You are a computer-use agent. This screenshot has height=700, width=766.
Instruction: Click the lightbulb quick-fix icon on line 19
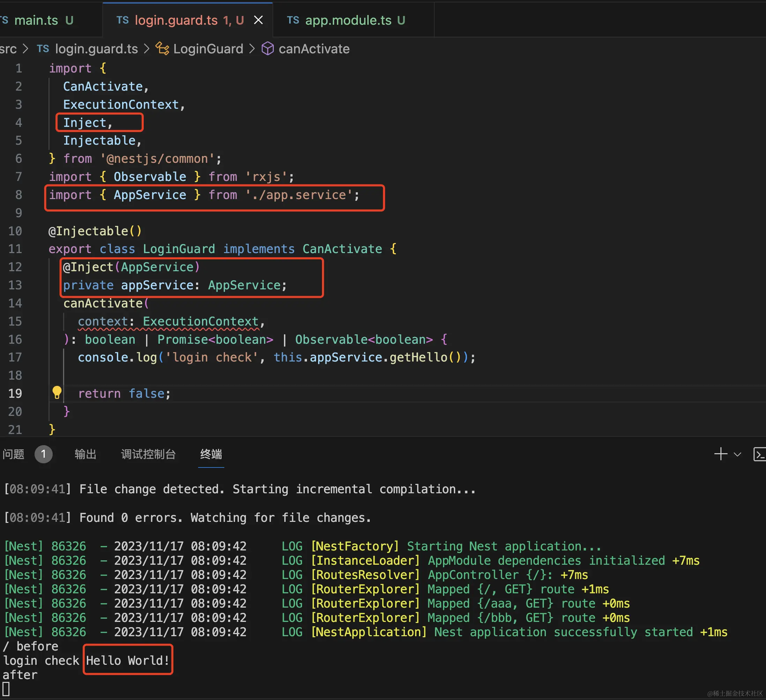point(57,392)
